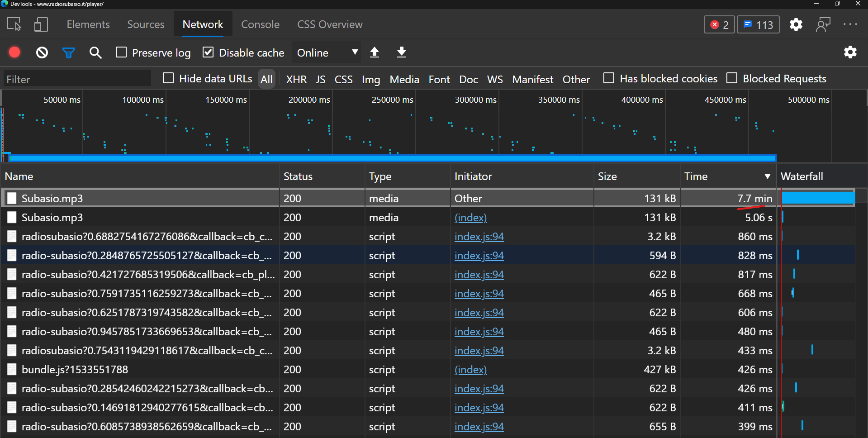The image size is (868, 438).
Task: Sort by the Type column header
Action: click(408, 176)
